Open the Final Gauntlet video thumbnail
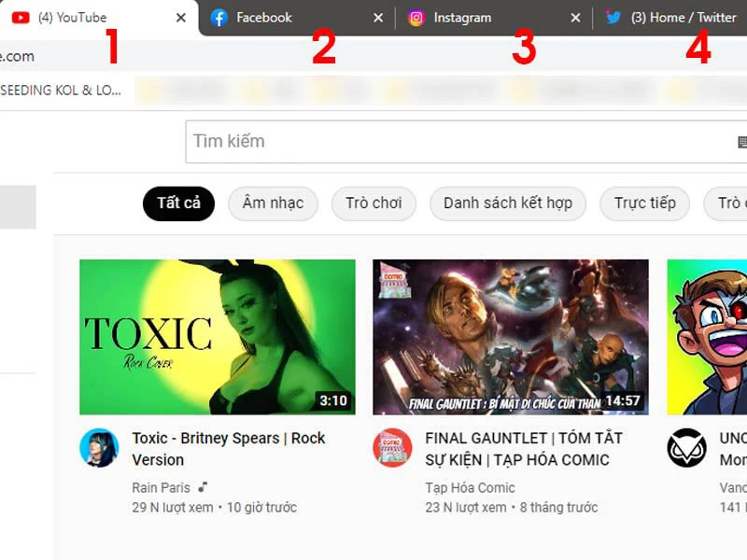The image size is (747, 560). 511,337
